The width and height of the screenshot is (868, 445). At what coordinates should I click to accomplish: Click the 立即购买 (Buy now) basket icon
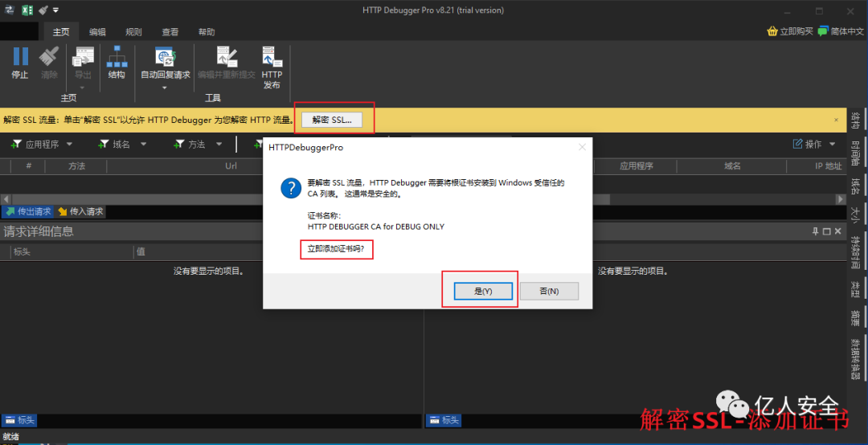[772, 31]
